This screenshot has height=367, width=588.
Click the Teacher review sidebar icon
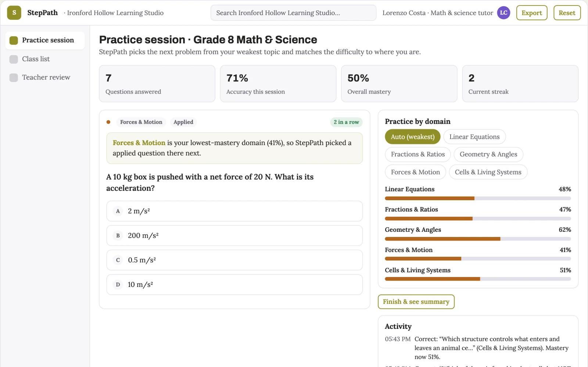tap(14, 78)
